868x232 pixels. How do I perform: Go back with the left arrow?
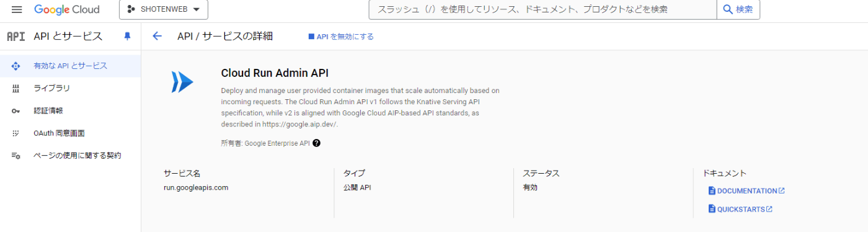click(157, 37)
